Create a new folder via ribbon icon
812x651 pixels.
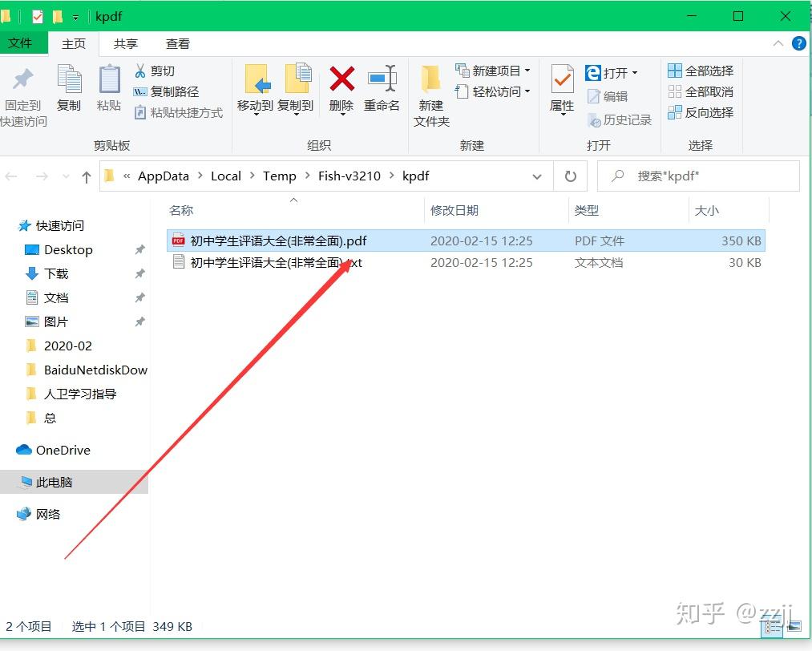[431, 79]
